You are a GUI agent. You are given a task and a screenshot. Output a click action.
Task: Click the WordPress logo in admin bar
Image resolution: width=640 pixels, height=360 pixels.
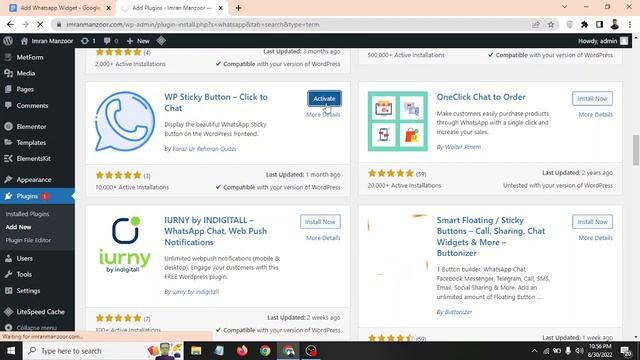coord(8,41)
